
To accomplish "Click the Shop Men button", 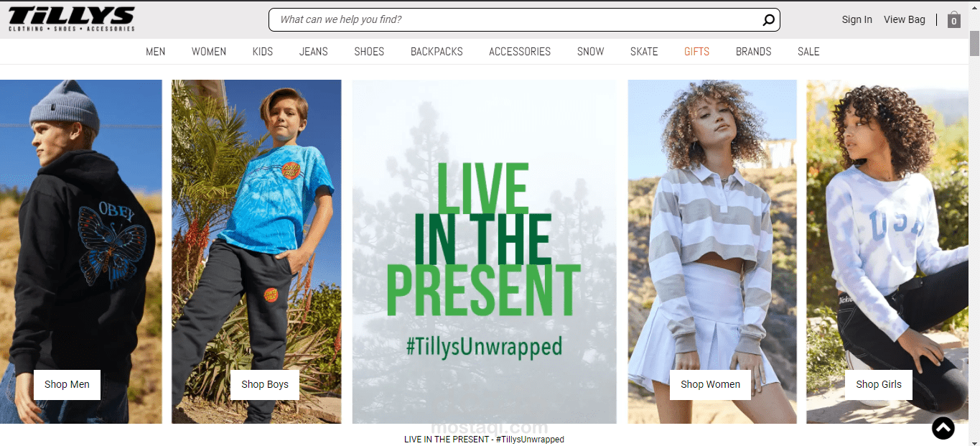I will [x=67, y=384].
